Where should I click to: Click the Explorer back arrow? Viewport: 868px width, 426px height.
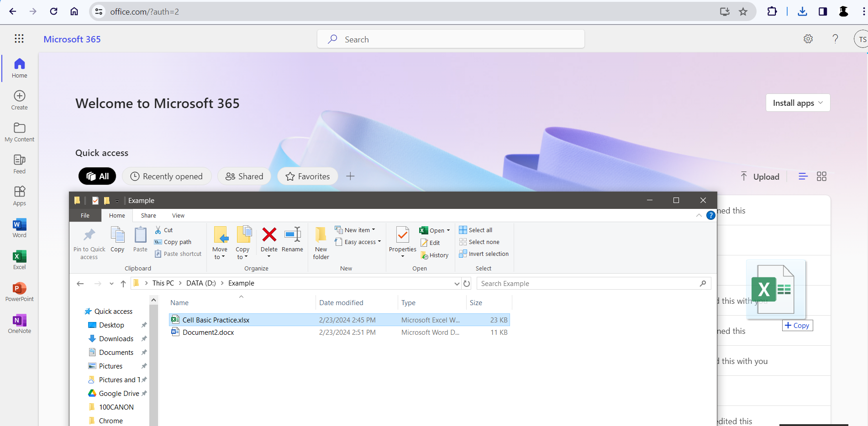(80, 283)
